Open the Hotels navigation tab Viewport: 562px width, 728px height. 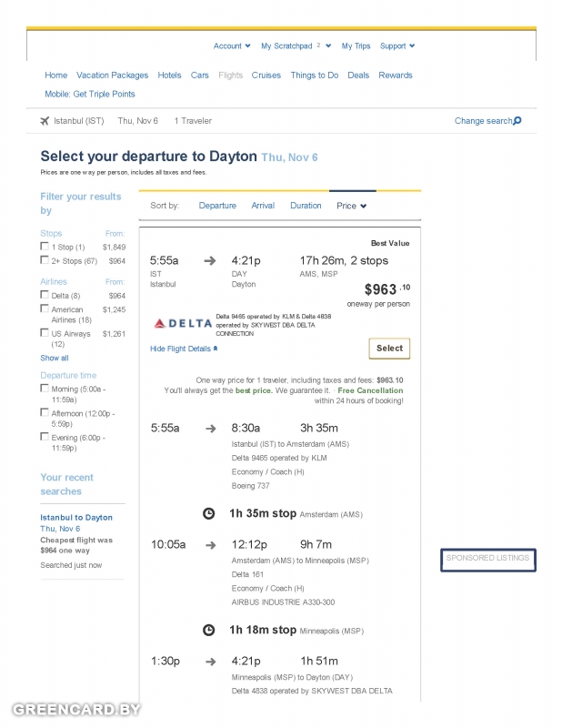pyautogui.click(x=169, y=76)
